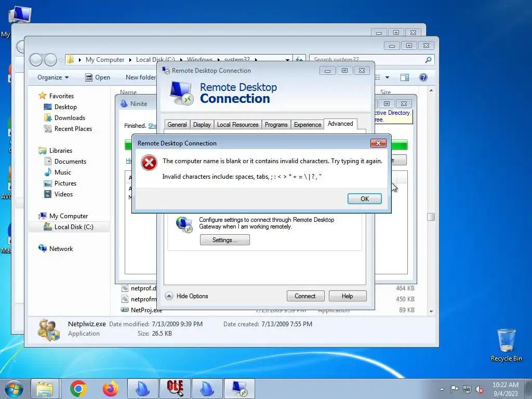532x399 pixels.
Task: Switch to the Experience tab
Action: pyautogui.click(x=308, y=125)
